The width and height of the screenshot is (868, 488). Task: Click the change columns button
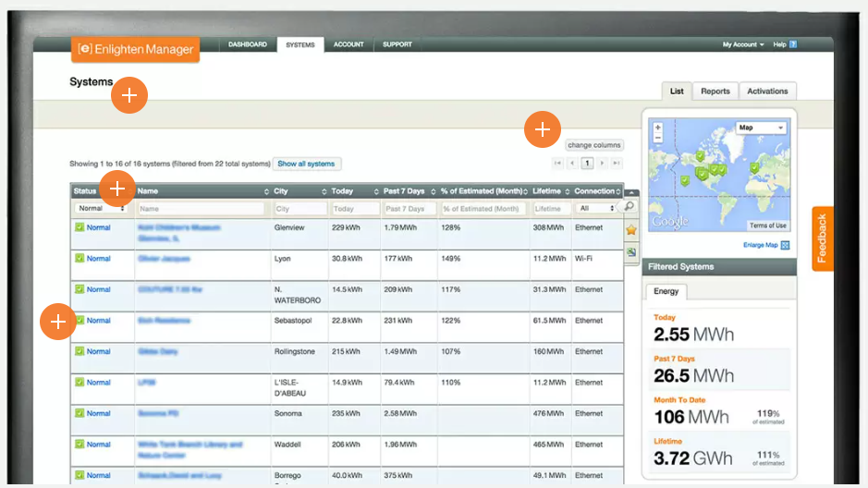[594, 145]
